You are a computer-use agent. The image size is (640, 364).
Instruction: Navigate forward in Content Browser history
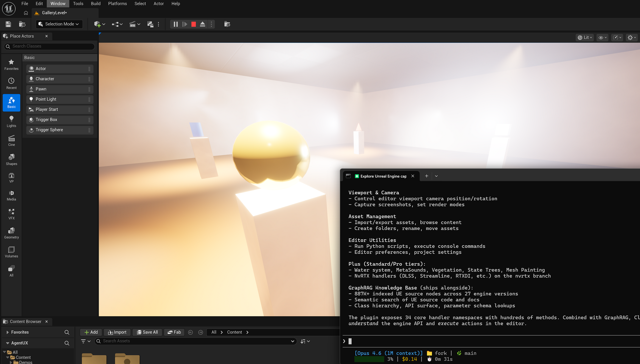pos(201,332)
